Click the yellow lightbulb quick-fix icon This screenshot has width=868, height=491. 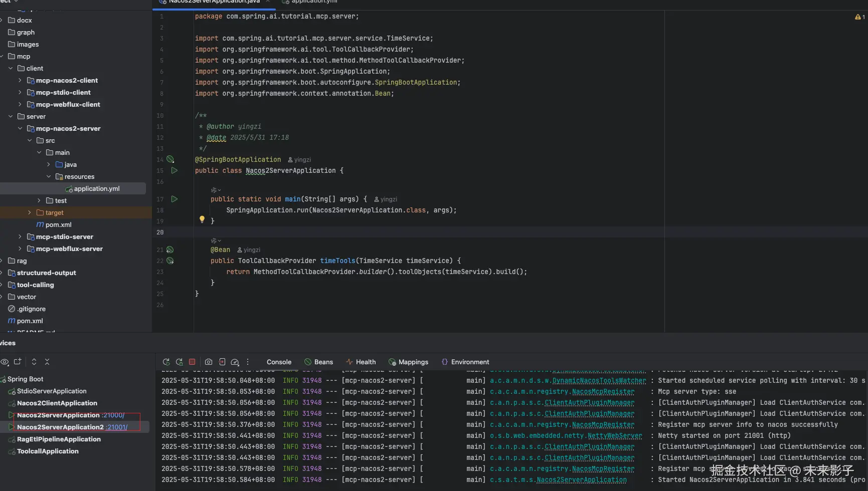[202, 219]
